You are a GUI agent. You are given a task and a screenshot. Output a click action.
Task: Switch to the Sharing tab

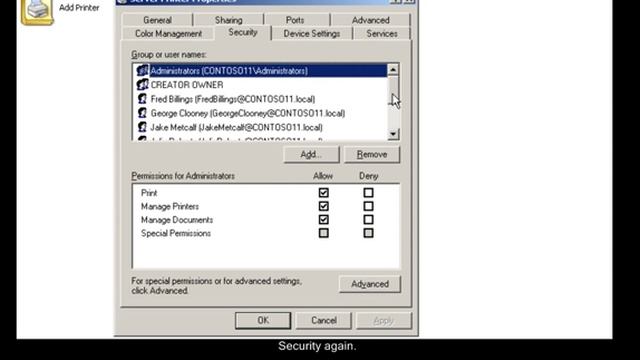click(x=229, y=20)
